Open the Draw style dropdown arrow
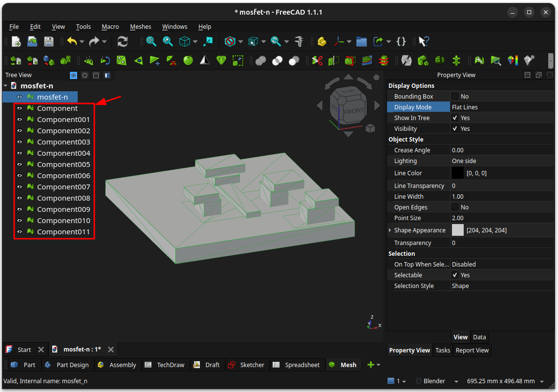 240,41
